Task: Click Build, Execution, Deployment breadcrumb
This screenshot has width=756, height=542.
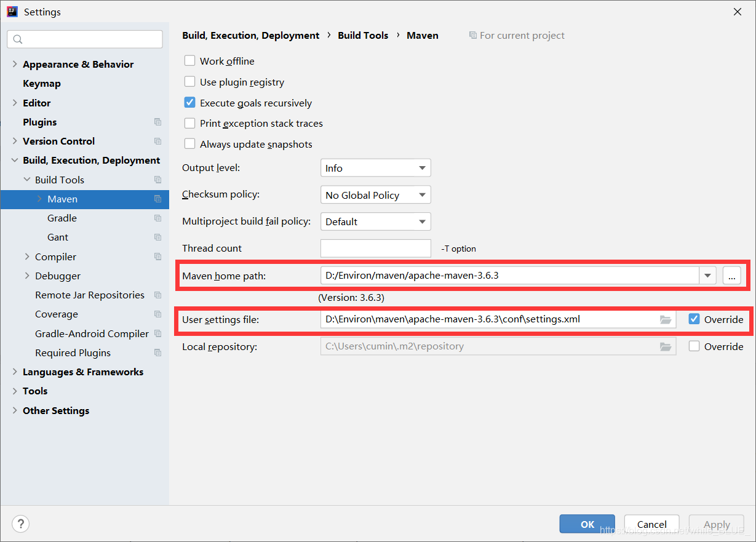Action: click(x=251, y=35)
